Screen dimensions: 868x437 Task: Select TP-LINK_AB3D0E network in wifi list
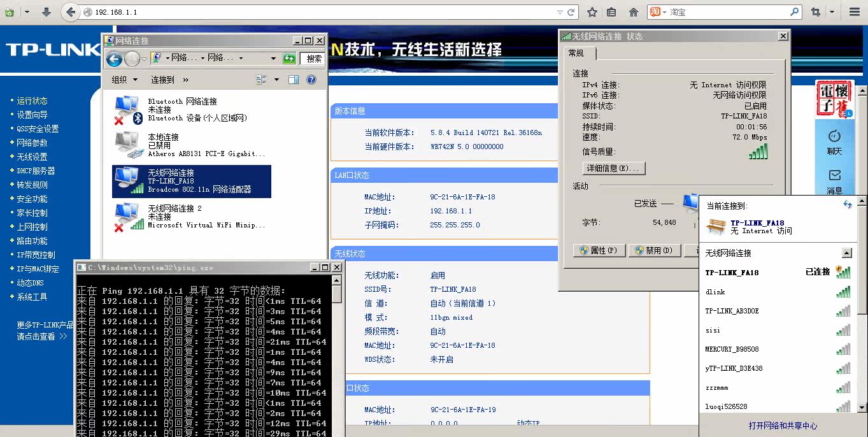[777, 311]
